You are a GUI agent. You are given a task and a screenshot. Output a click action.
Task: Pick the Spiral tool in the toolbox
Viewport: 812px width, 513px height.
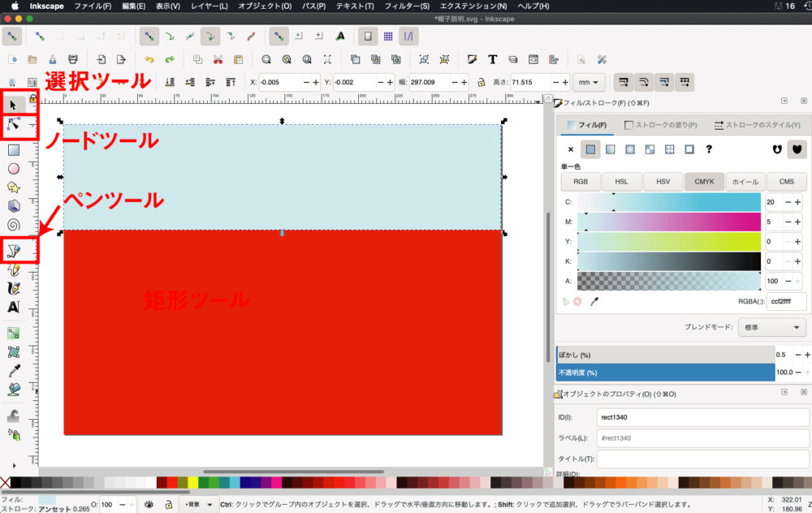coord(14,225)
